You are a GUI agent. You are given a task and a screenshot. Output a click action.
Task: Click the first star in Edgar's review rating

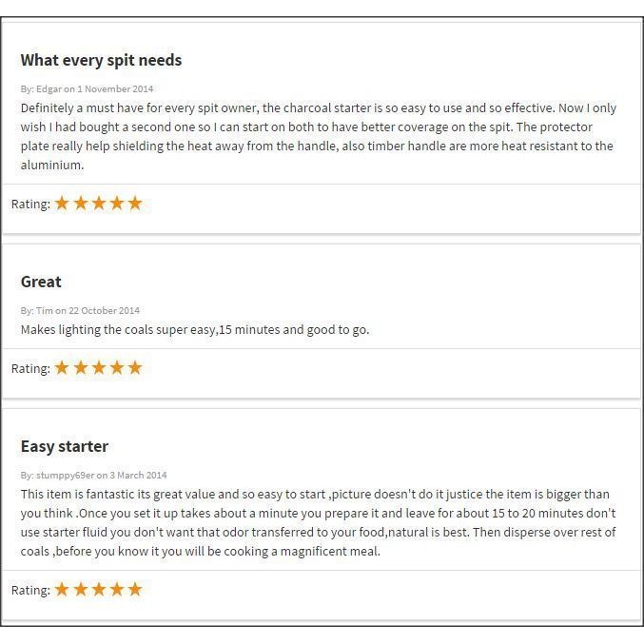click(x=62, y=204)
